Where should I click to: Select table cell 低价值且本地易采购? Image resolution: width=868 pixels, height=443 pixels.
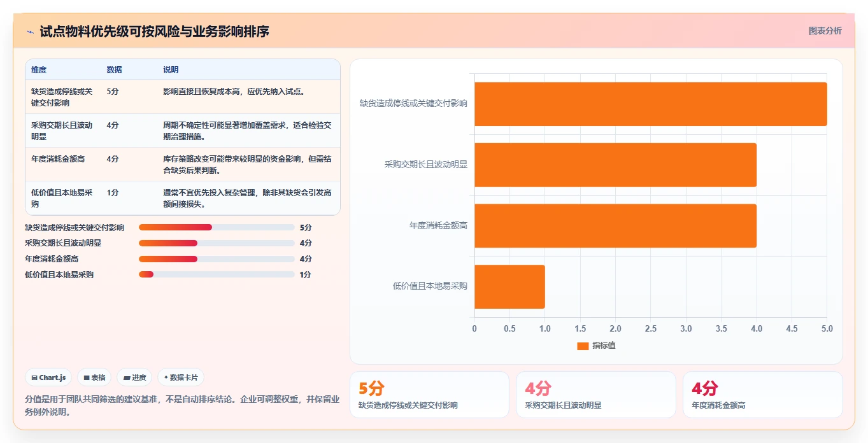(62, 198)
